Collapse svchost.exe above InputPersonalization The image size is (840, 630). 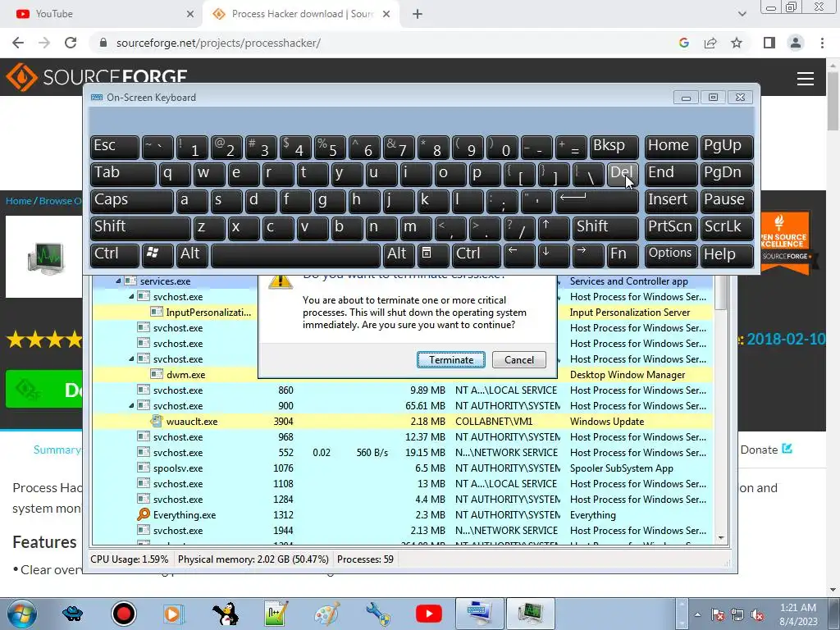(x=131, y=296)
